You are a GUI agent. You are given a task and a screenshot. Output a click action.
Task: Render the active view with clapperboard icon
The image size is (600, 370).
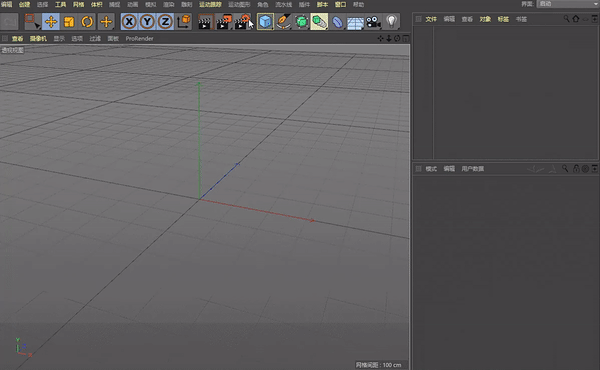point(205,22)
